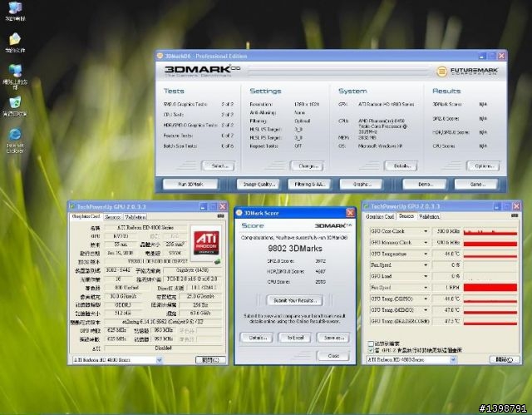This screenshot has height=415, width=532.
Task: Open the Recycle Bin desktop icon
Action: pyautogui.click(x=15, y=103)
